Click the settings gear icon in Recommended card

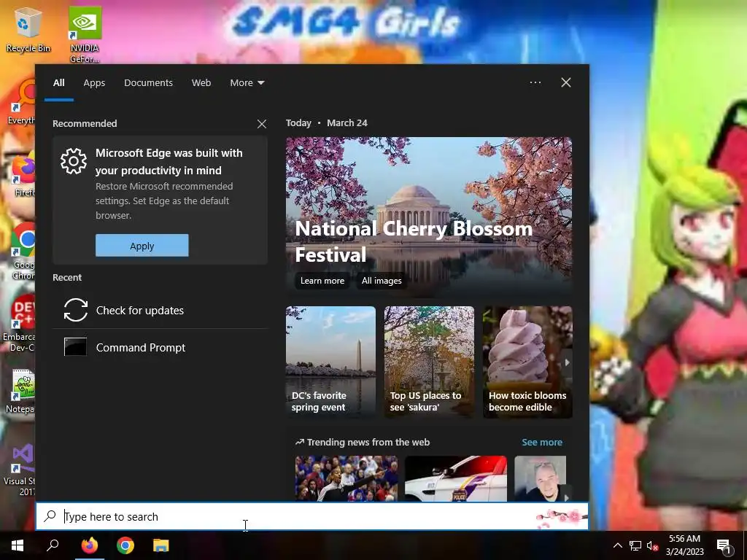coord(74,161)
